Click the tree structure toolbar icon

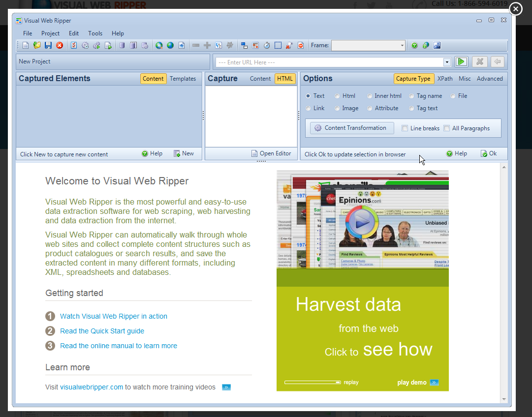[x=219, y=45]
